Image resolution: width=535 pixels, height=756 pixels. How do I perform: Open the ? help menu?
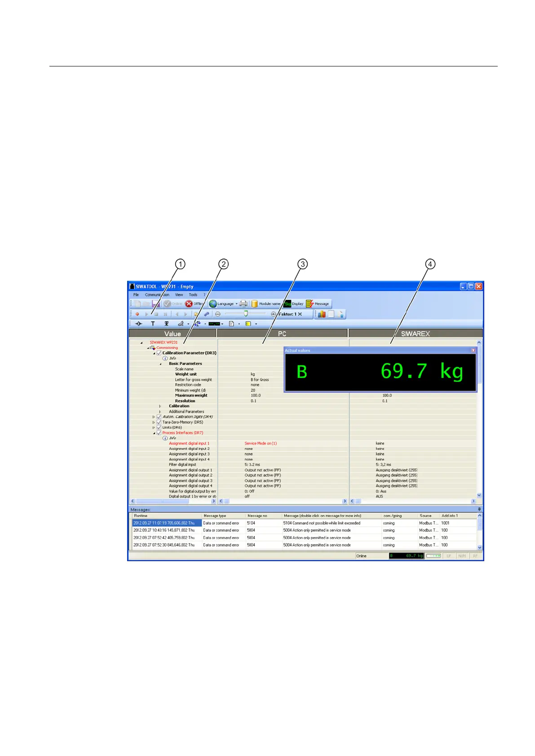[x=204, y=295]
